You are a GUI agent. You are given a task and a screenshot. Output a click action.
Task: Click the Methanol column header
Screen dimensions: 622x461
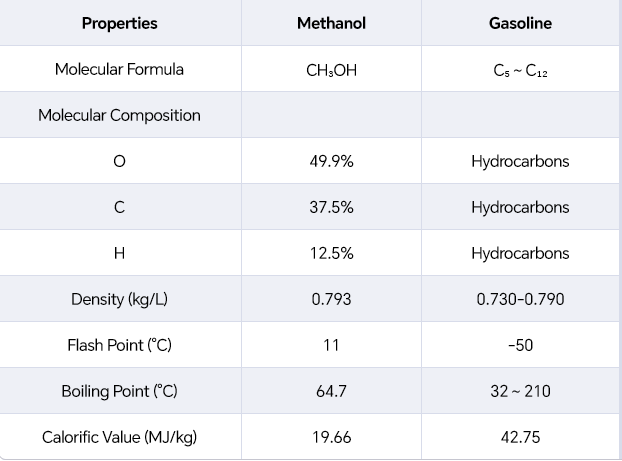coord(331,24)
